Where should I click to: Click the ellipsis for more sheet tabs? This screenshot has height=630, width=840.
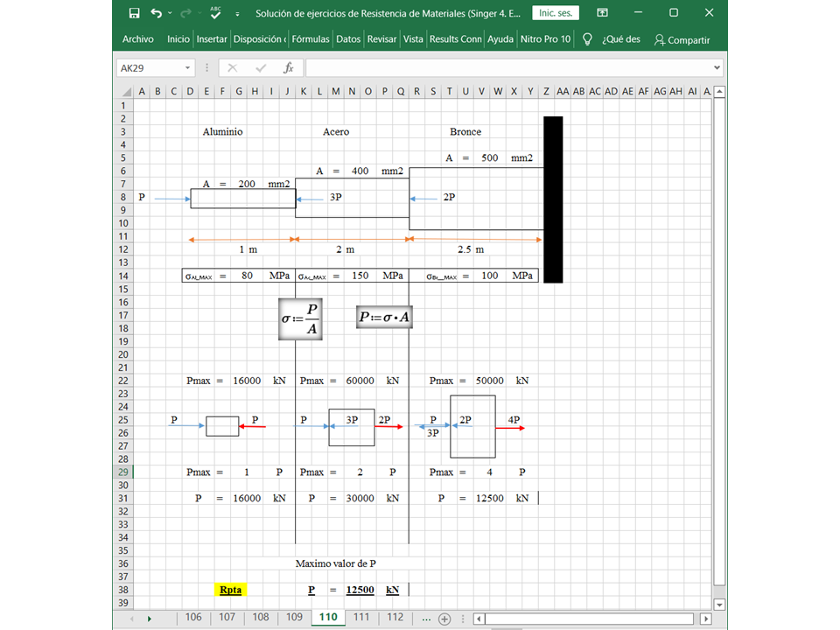coord(426,619)
